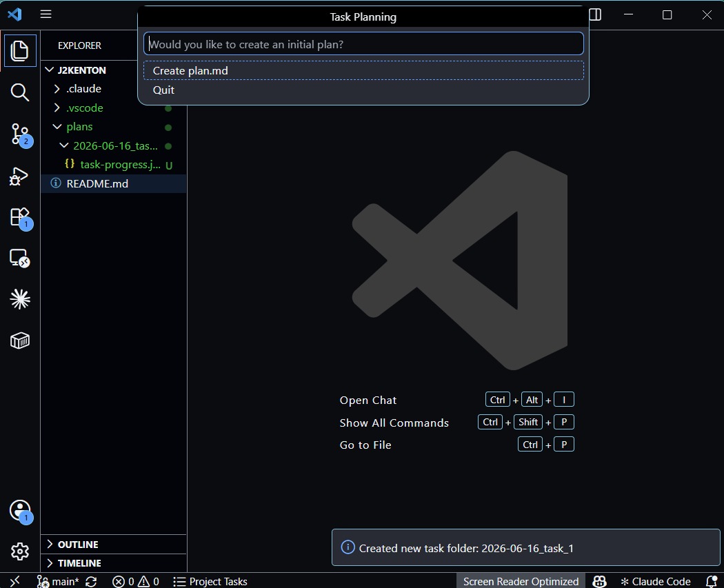Open Claude Code from status bar
Screen dimensions: 724x588
point(656,582)
